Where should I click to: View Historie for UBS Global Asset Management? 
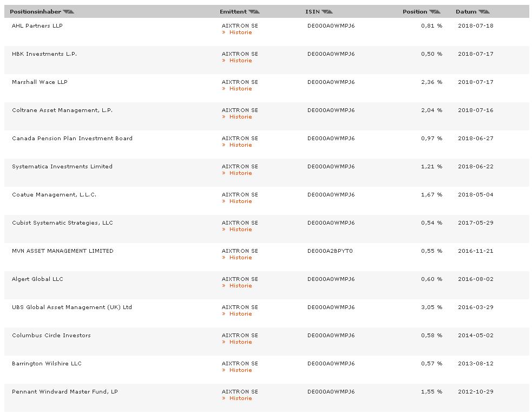[x=240, y=314]
